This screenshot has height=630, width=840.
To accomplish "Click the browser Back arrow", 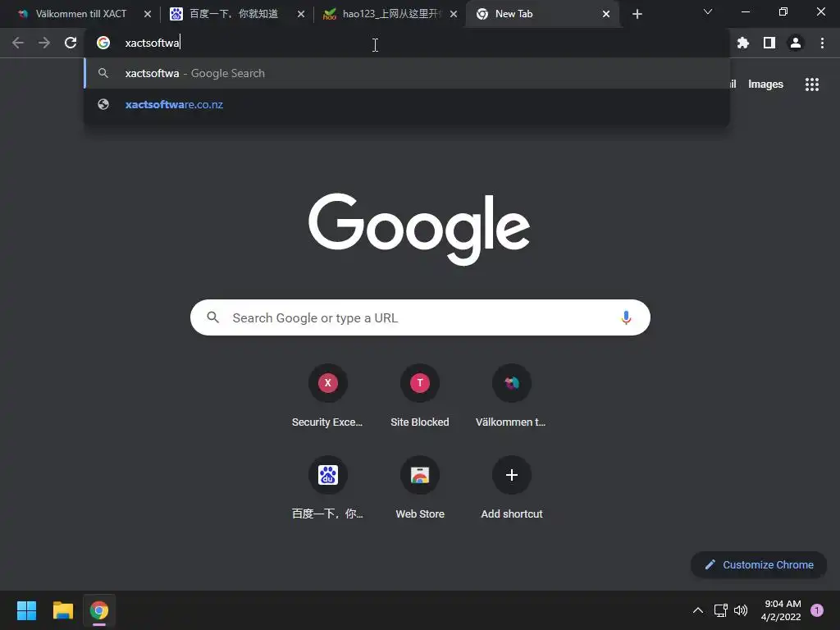I will (x=18, y=43).
